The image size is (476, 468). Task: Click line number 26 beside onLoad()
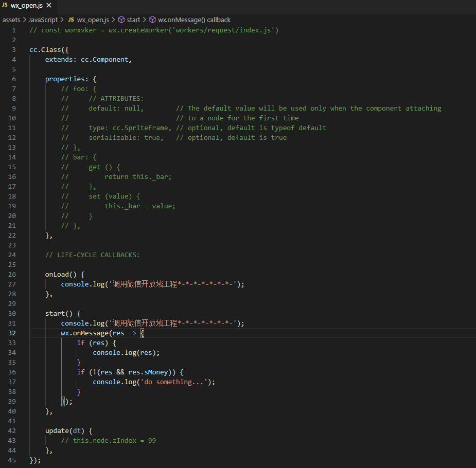click(x=12, y=274)
